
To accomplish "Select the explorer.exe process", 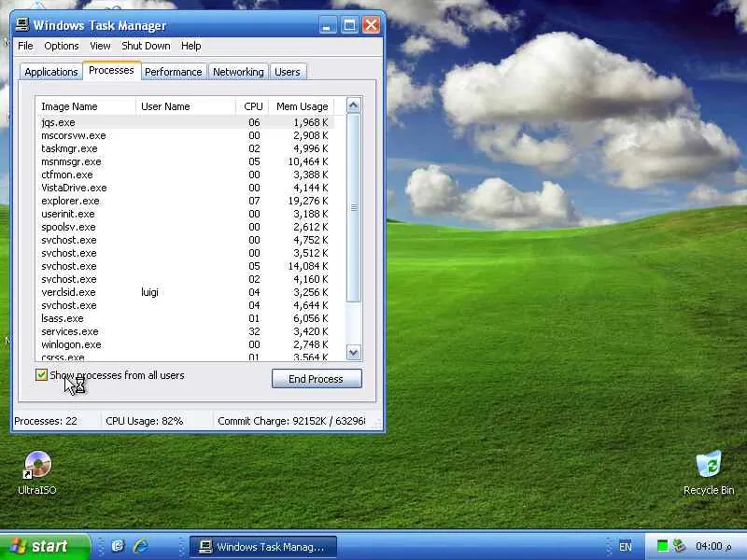I will (x=185, y=201).
